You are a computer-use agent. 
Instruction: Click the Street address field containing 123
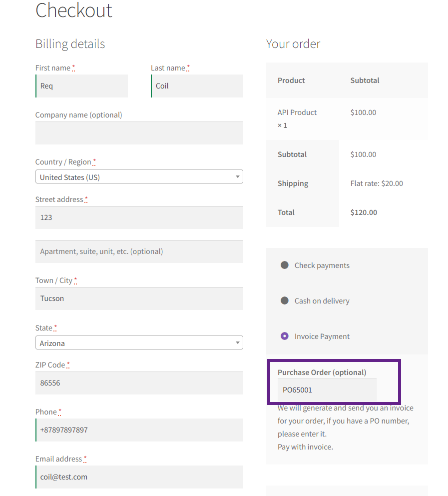coord(139,217)
